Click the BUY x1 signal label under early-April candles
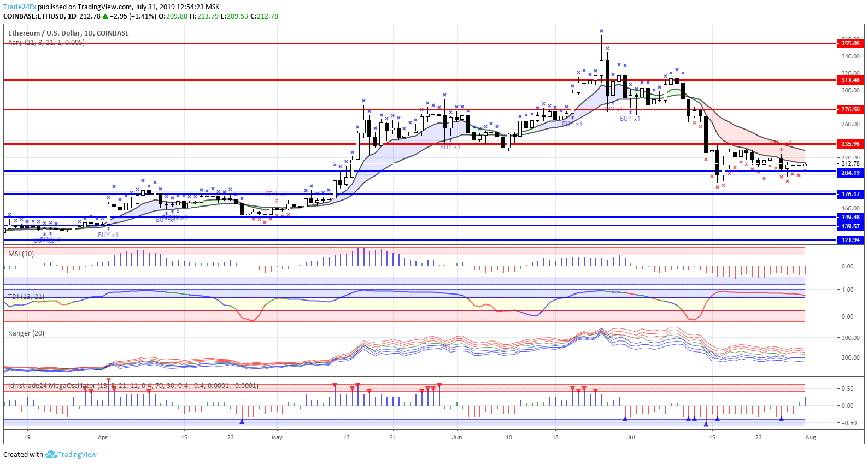Viewport: 868px width, 464px height. (108, 235)
